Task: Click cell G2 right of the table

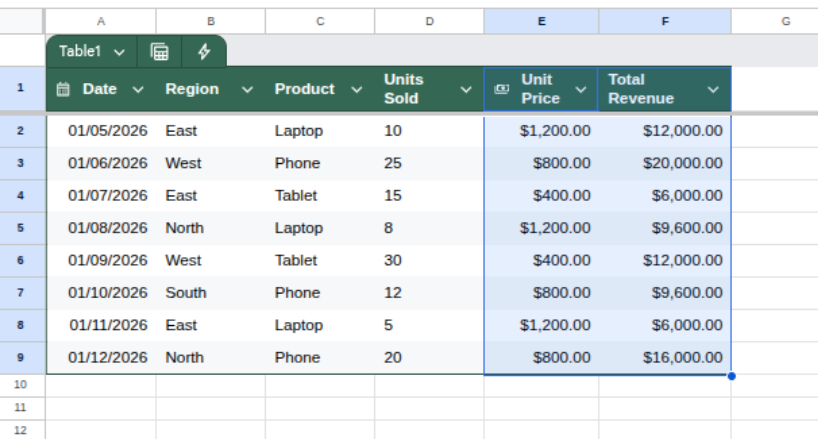Action: click(x=775, y=131)
